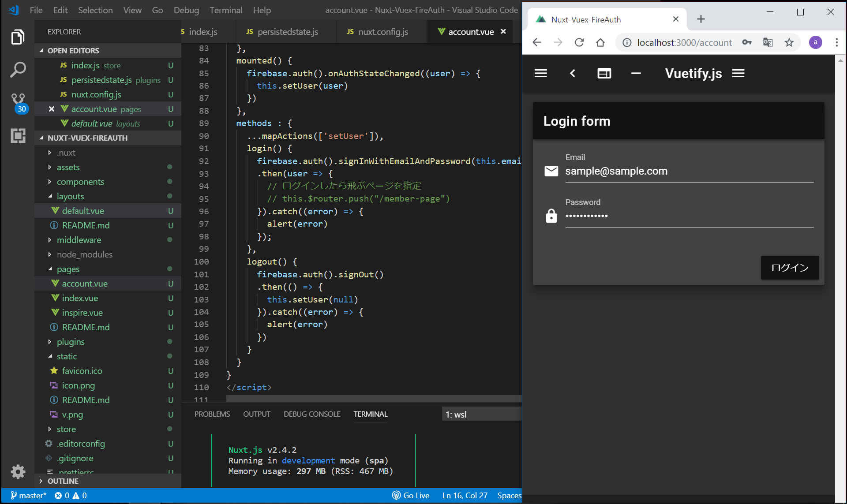This screenshot has width=847, height=504.
Task: Open the Selection menu
Action: point(95,10)
